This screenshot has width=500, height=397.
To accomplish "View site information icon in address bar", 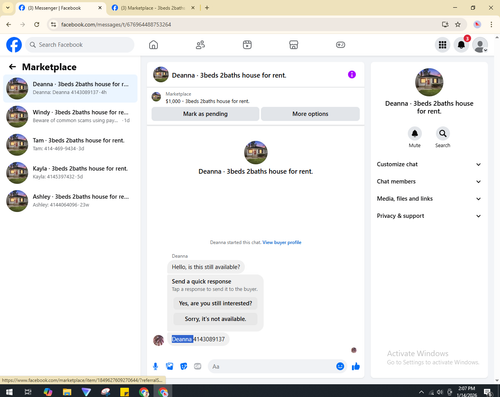I will pyautogui.click(x=54, y=24).
